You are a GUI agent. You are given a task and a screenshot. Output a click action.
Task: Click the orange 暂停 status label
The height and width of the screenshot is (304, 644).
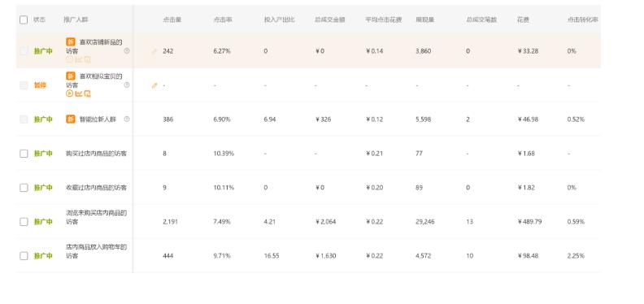[40, 85]
